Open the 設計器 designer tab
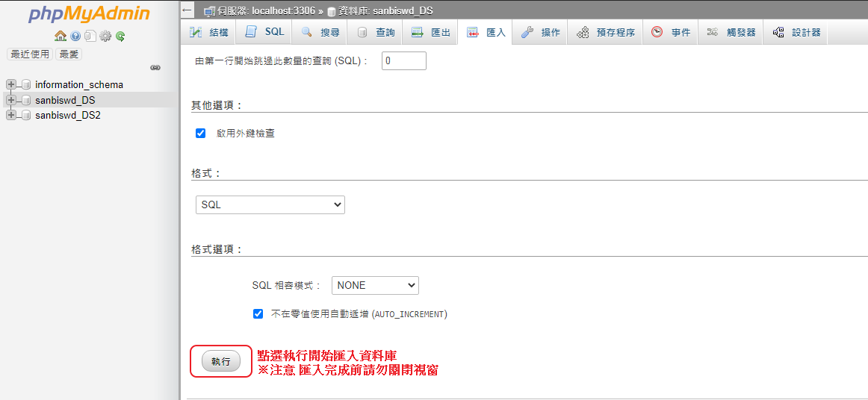The width and height of the screenshot is (868, 400). 796,32
